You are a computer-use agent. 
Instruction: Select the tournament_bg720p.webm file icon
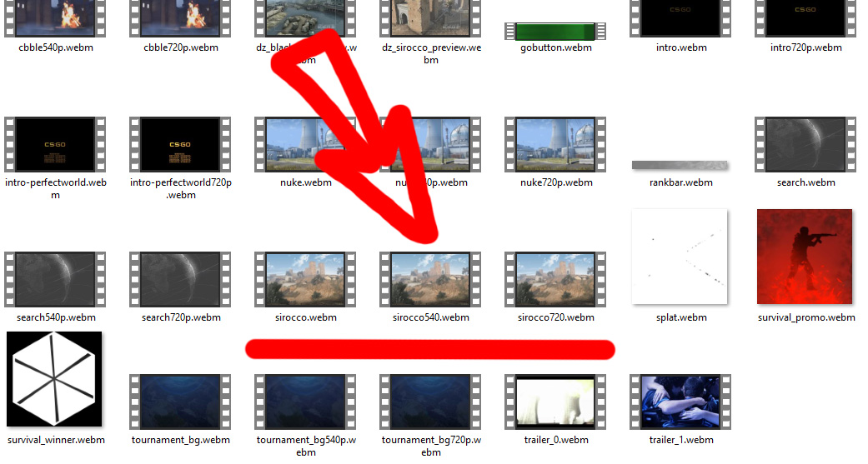pyautogui.click(x=430, y=402)
